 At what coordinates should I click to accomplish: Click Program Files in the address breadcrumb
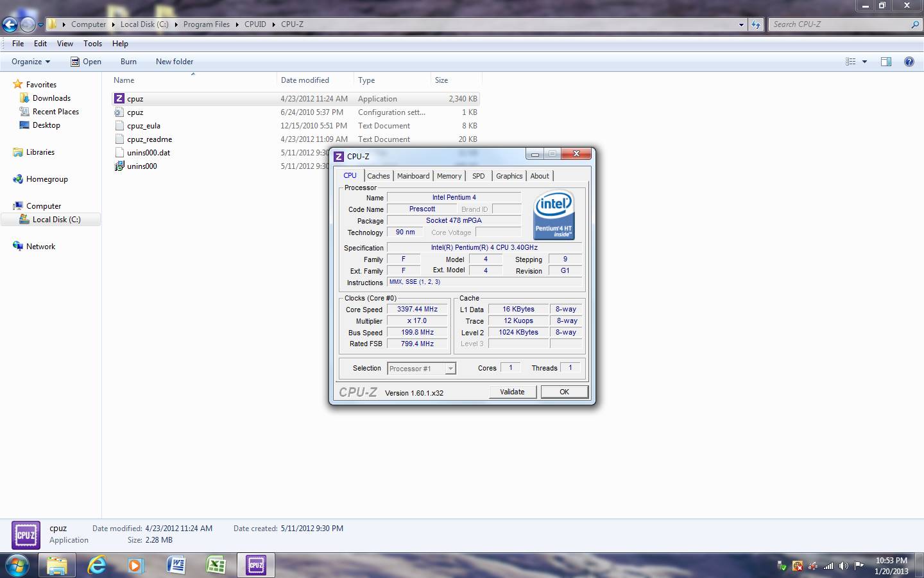(206, 24)
